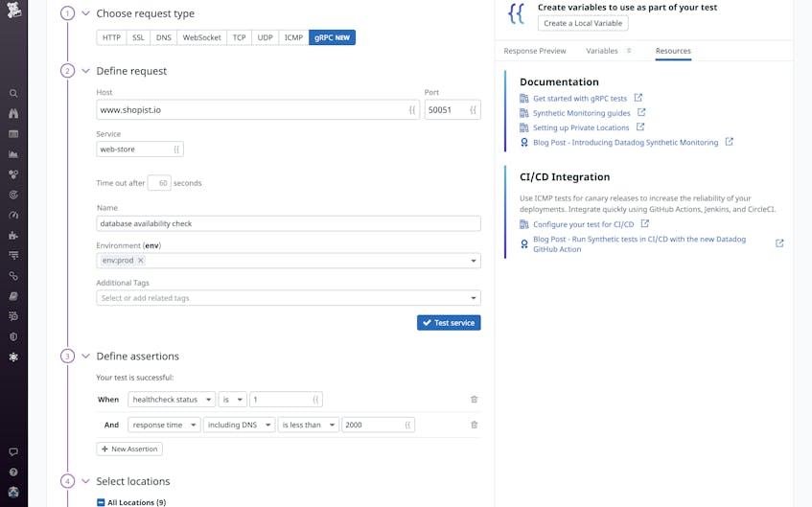Switch to the Resources tab
This screenshot has height=507, width=812.
[x=673, y=51]
